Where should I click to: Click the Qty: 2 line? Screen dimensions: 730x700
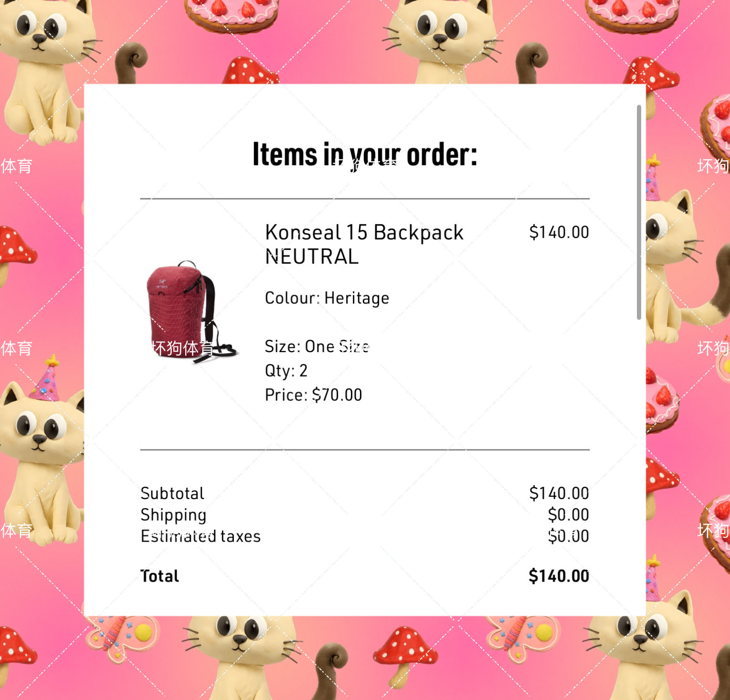tap(286, 371)
